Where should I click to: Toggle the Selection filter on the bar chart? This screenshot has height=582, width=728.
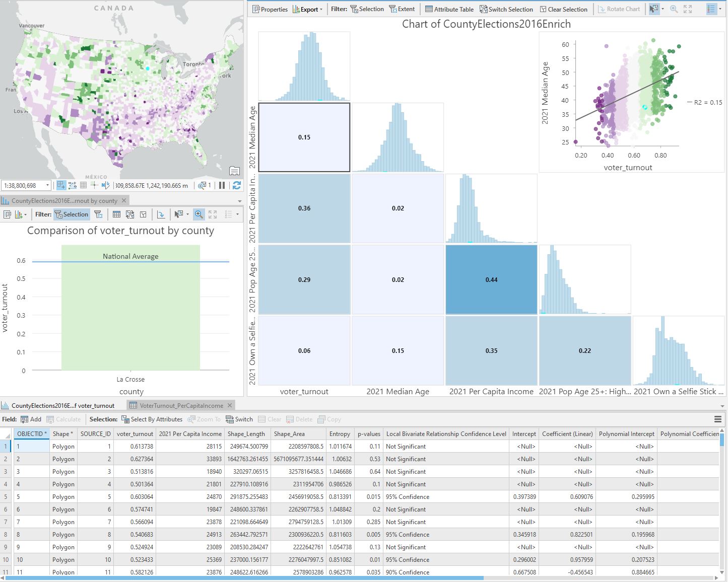click(x=72, y=214)
